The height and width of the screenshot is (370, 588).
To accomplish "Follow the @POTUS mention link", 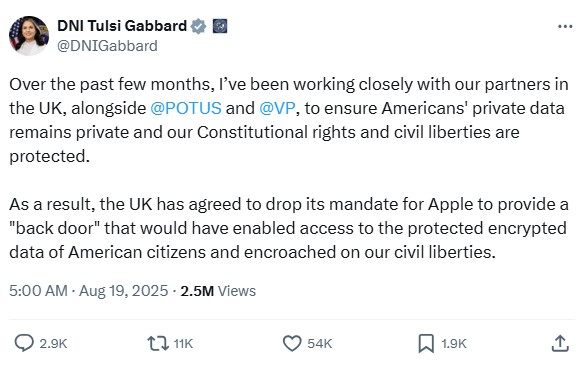I will tap(186, 108).
